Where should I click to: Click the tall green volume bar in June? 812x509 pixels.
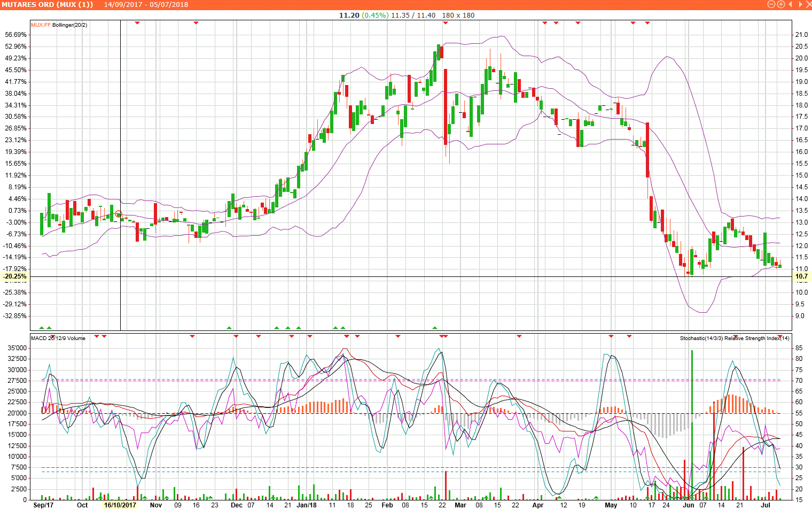(692, 425)
